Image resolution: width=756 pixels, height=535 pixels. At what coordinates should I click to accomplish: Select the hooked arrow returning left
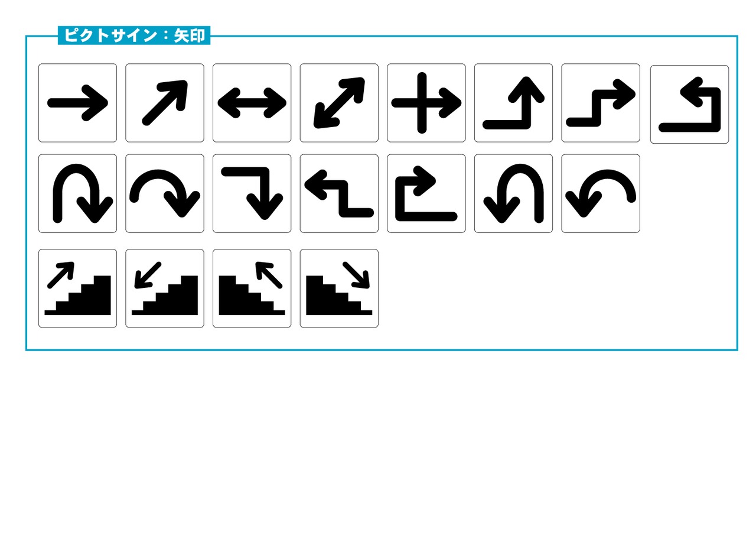(689, 105)
